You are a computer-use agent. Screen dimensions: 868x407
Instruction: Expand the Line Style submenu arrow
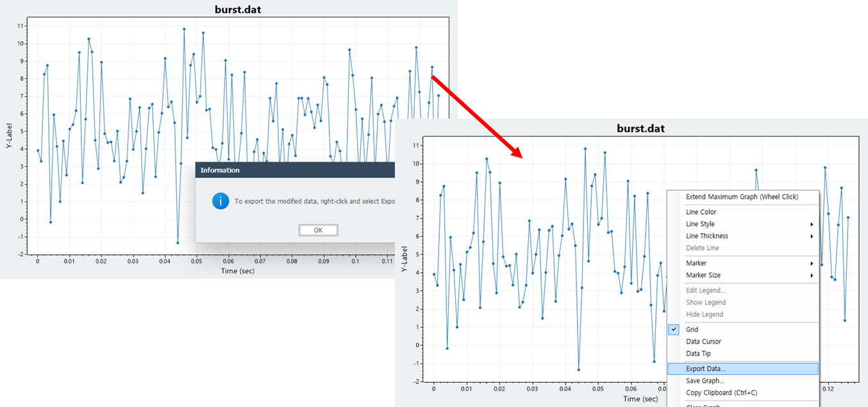(812, 224)
